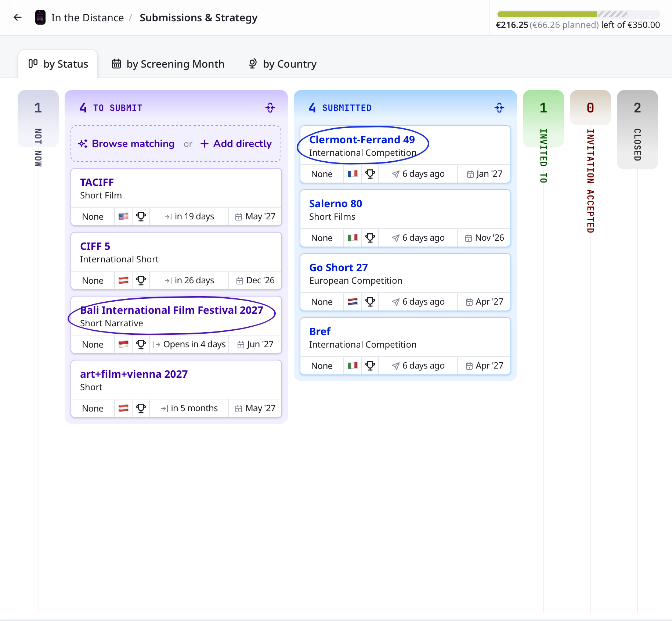Switch to by Screening Month tab

coord(168,64)
